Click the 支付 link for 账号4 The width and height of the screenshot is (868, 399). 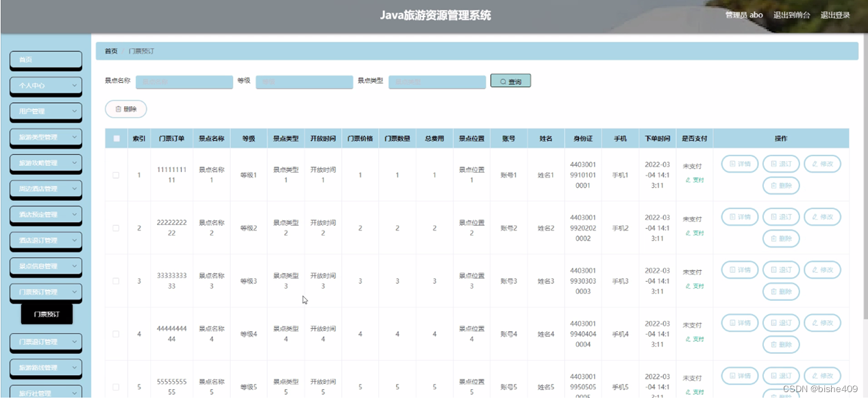tap(695, 339)
